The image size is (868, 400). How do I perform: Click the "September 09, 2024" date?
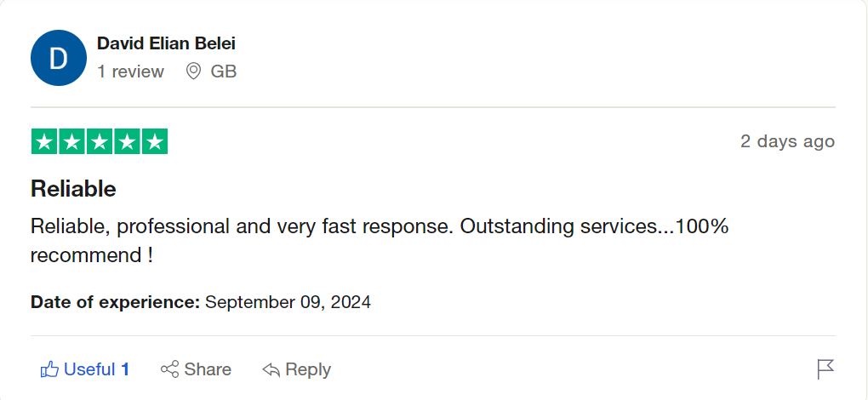288,301
